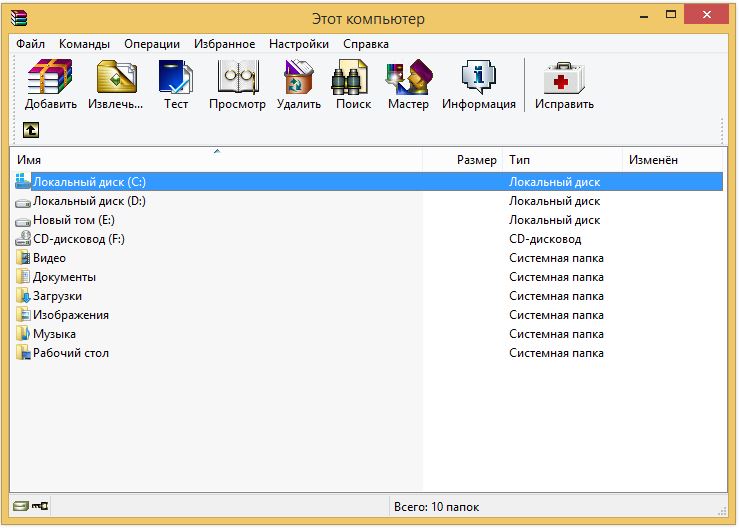Open the Файл menu
The width and height of the screenshot is (739, 528).
click(x=31, y=44)
